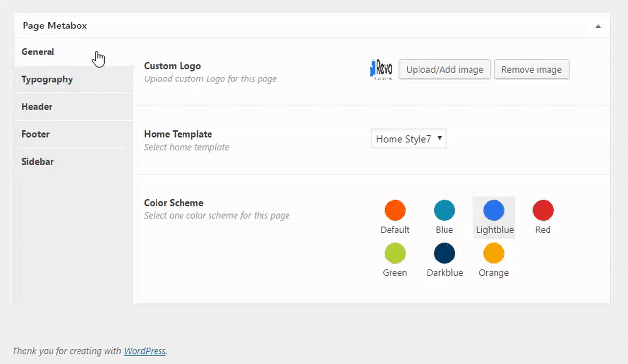
Task: Click the General tab
Action: 38,52
